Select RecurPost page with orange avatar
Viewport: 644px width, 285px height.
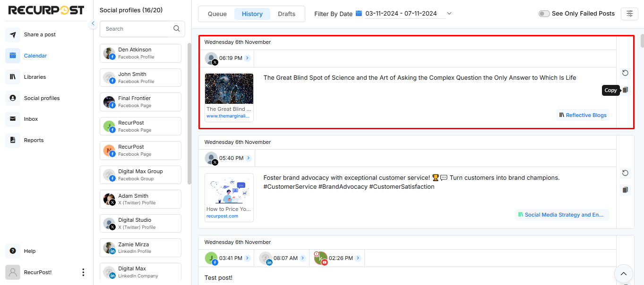coord(140,151)
